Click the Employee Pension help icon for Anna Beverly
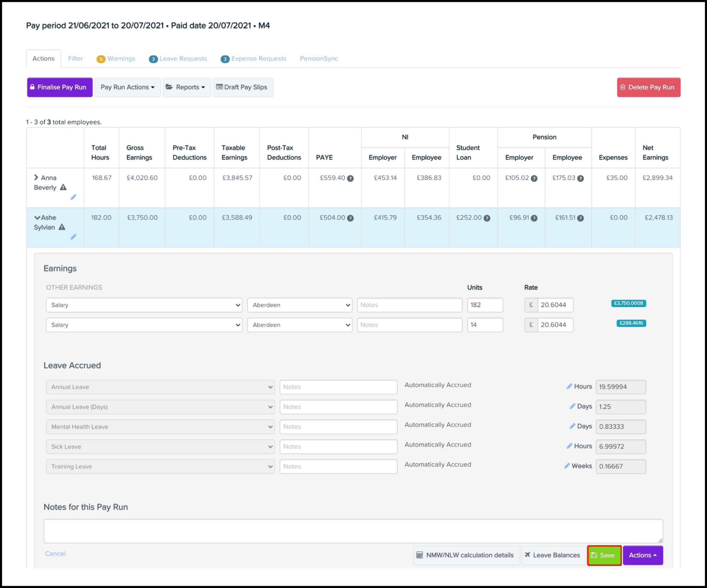Screen dimensions: 707x588 [x=580, y=178]
